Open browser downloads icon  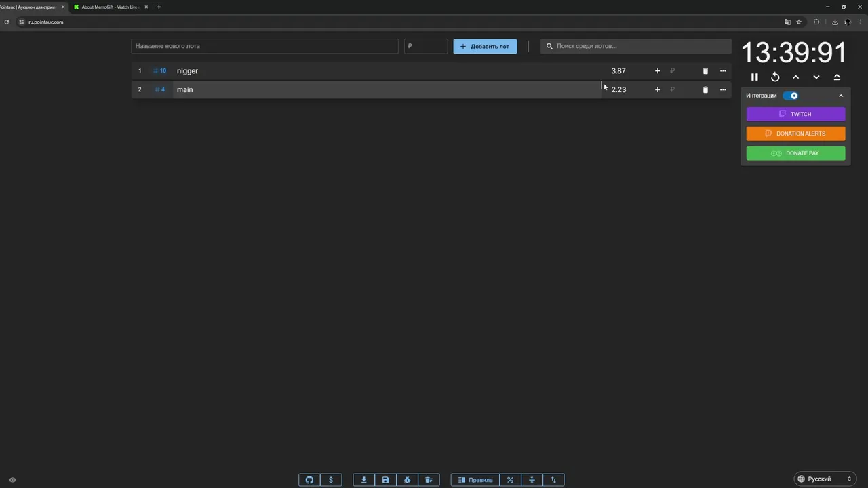coord(835,22)
